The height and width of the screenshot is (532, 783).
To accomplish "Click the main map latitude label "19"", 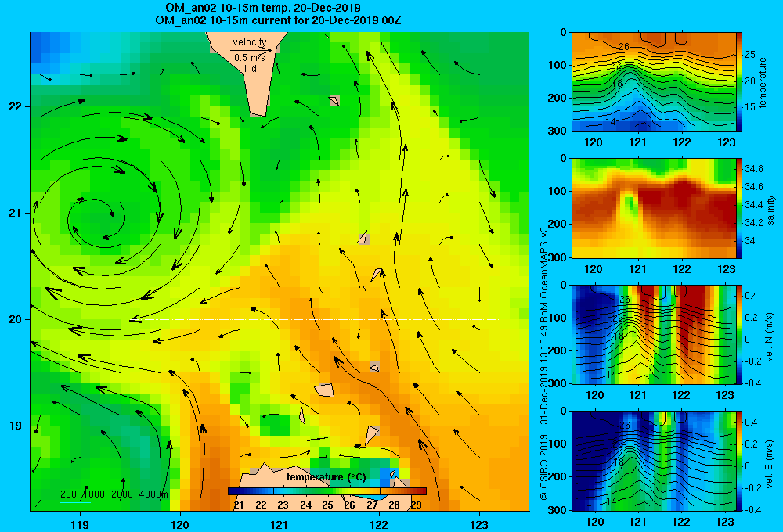I will [15, 426].
